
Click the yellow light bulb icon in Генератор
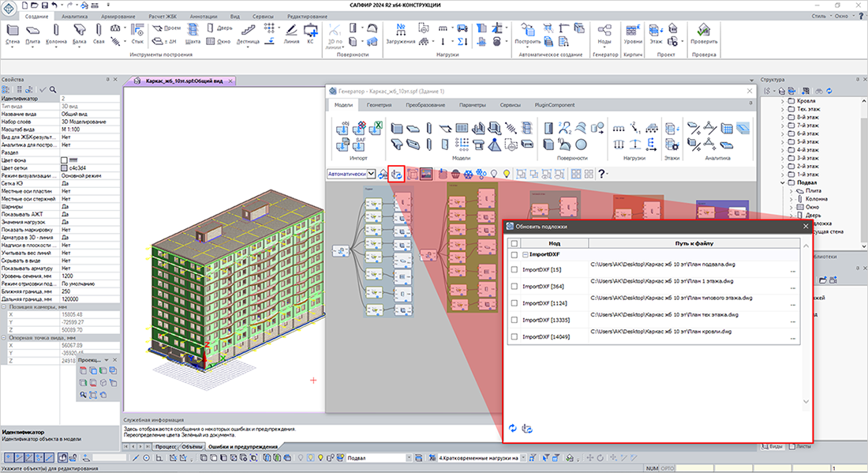tap(507, 174)
